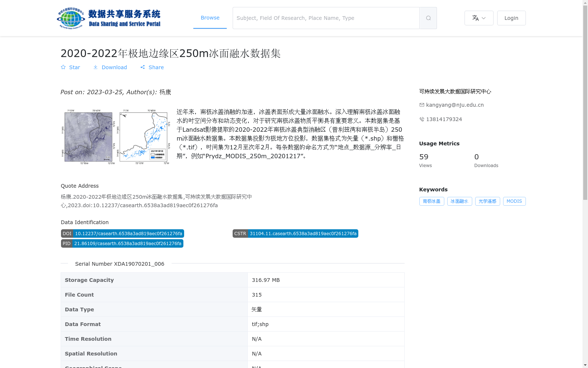Viewport: 588px width, 368px height.
Task: Click the Login button
Action: coord(511,18)
